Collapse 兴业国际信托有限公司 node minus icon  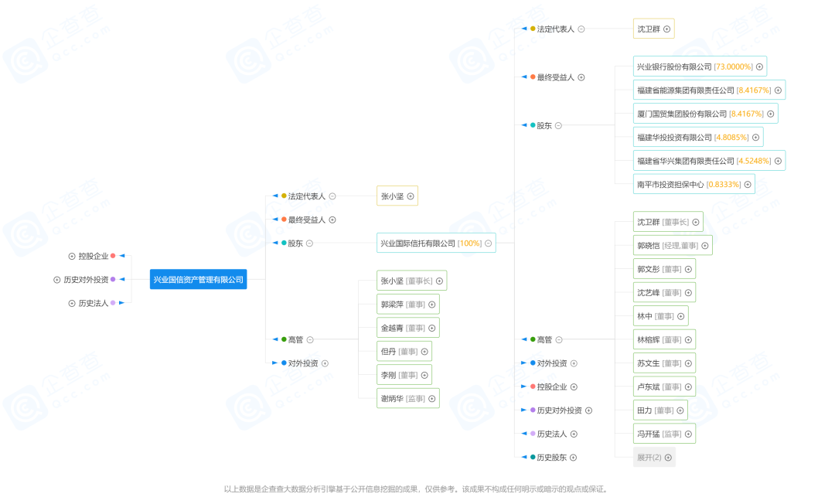[x=489, y=243]
